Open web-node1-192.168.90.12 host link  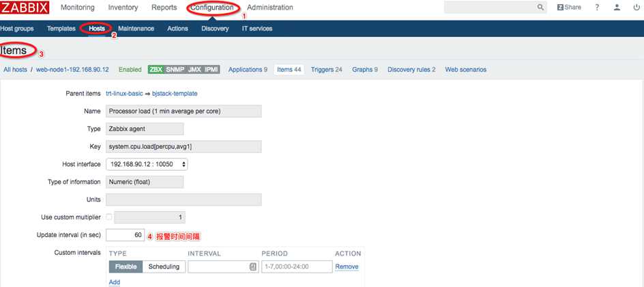click(x=72, y=70)
